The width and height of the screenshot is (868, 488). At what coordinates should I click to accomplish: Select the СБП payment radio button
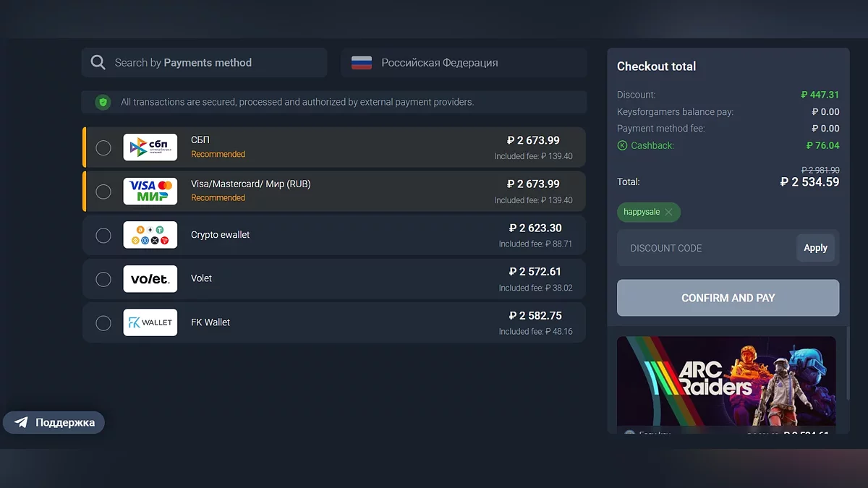pos(103,147)
